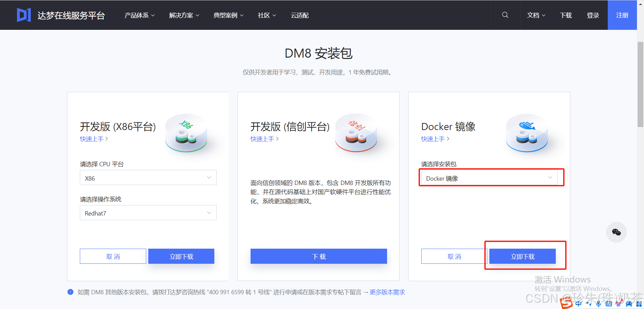Toggle punctuation mode in Sogou bar

[589, 304]
